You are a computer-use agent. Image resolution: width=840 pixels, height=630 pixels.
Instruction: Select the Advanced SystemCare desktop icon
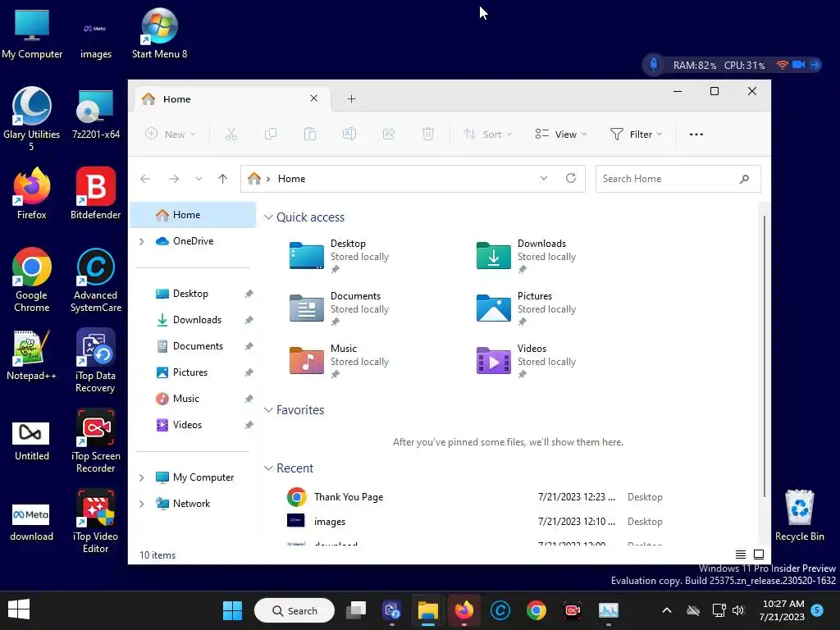point(95,281)
